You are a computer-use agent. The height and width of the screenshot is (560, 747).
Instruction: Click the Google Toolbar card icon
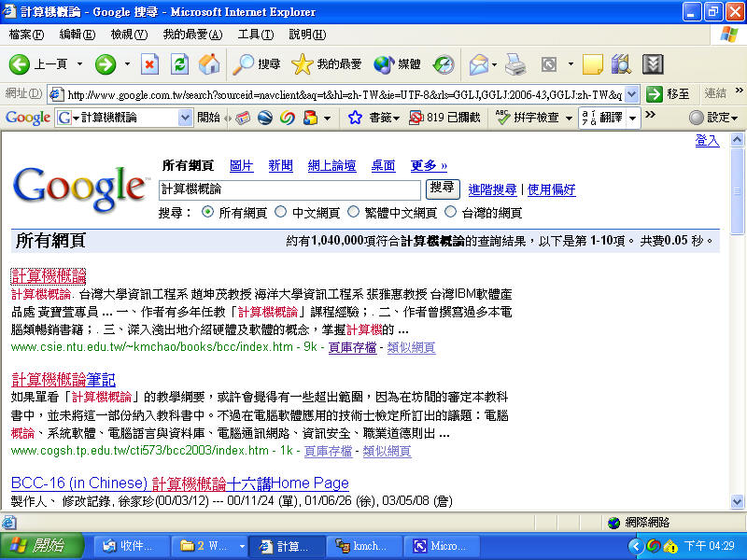click(243, 118)
